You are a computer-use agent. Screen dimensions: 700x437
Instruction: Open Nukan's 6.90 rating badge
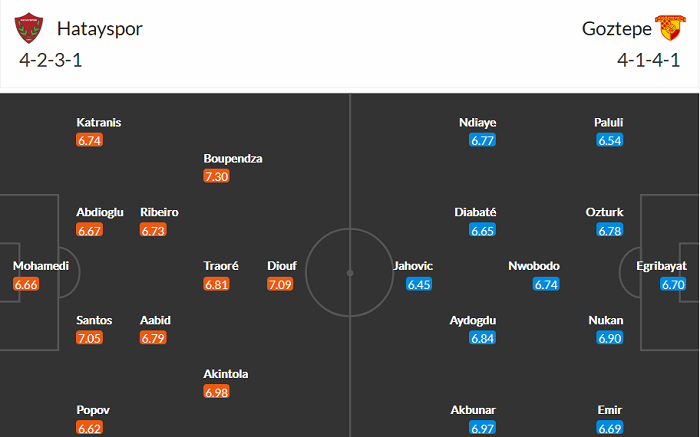(x=611, y=338)
